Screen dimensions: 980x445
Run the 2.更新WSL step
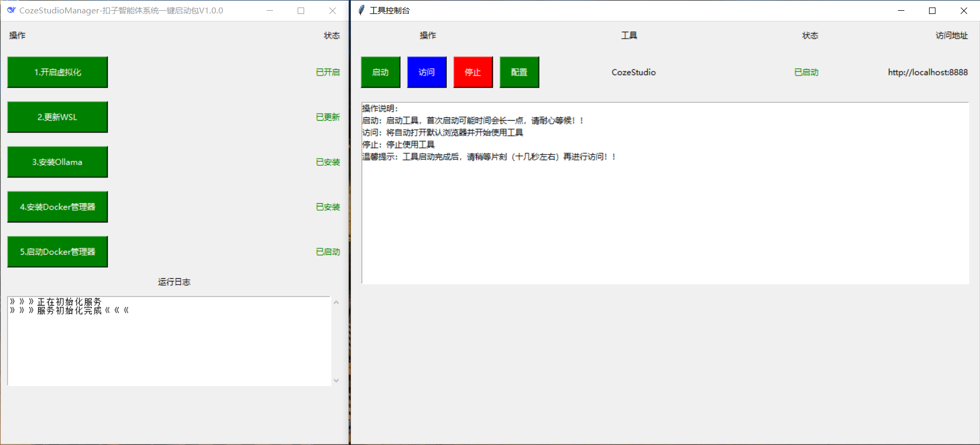point(57,117)
